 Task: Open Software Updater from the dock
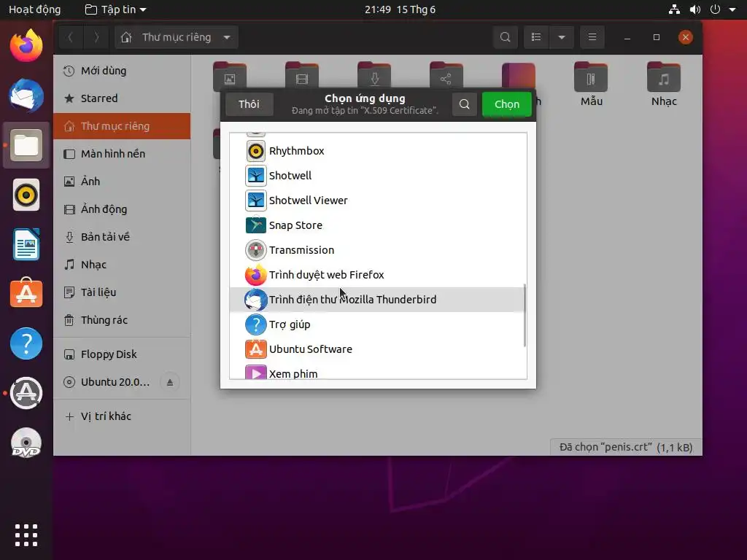(26, 393)
